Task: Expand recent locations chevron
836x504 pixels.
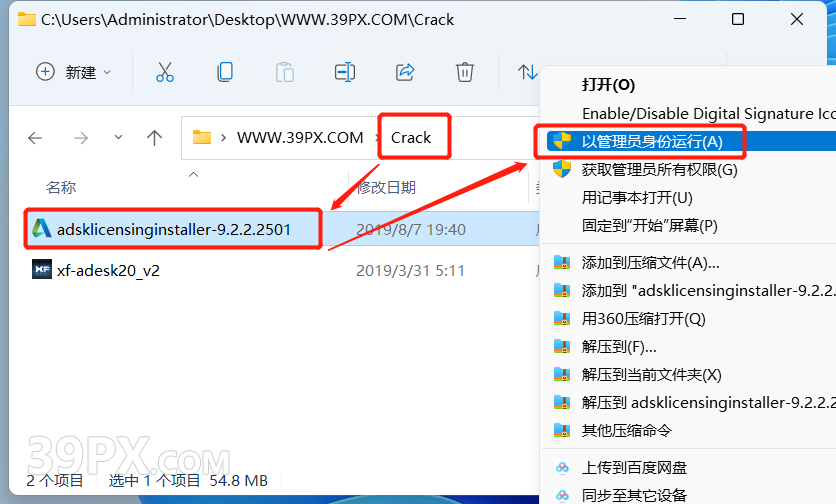Action: 118,138
